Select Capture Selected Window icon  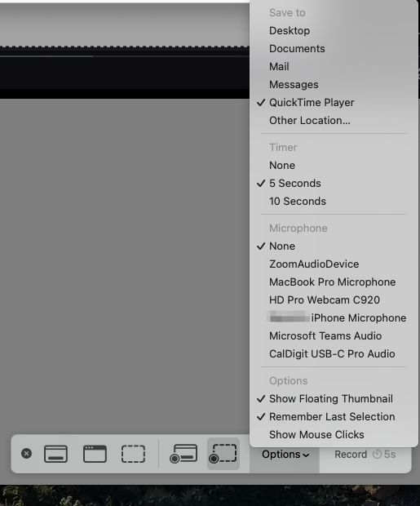point(95,454)
